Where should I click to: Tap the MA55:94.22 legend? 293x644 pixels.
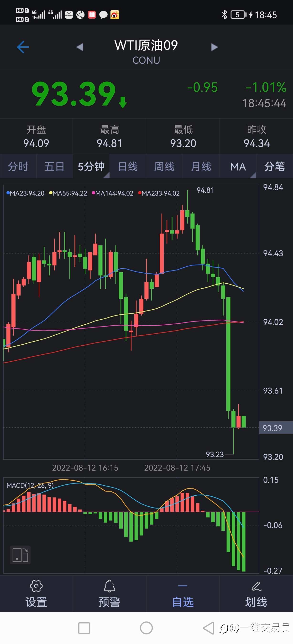68,193
